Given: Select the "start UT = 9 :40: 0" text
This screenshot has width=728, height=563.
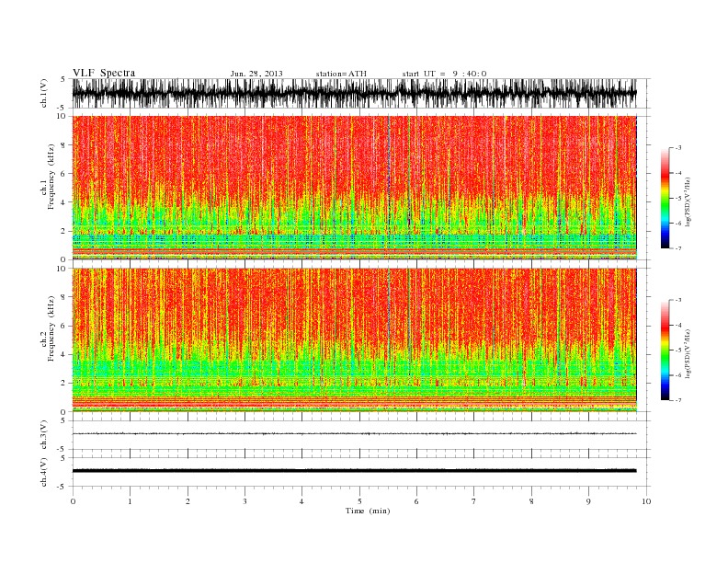Looking at the screenshot, I should point(444,74).
